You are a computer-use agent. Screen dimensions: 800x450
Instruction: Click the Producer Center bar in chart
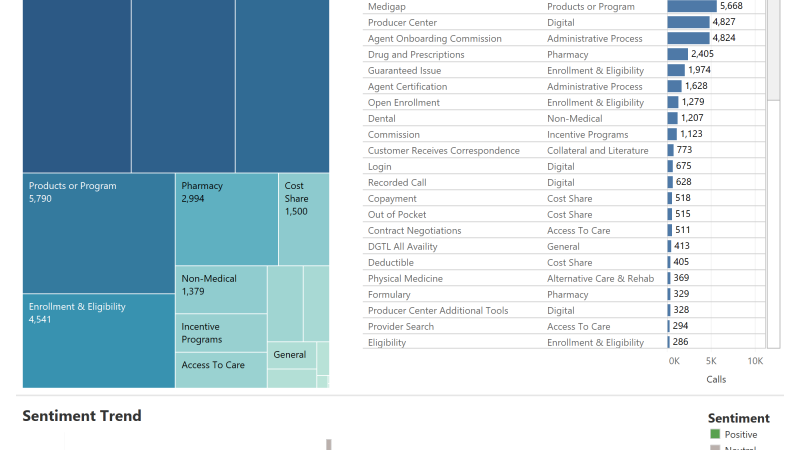point(688,22)
